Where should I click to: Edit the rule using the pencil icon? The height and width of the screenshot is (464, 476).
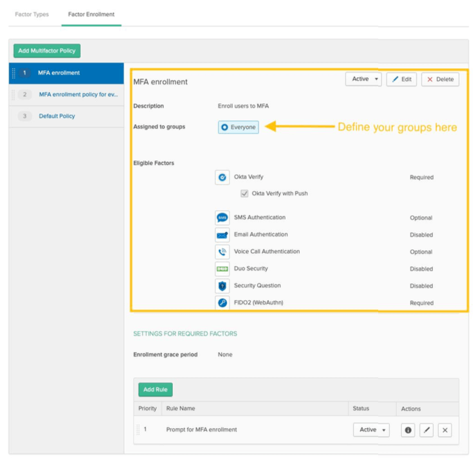tap(426, 430)
